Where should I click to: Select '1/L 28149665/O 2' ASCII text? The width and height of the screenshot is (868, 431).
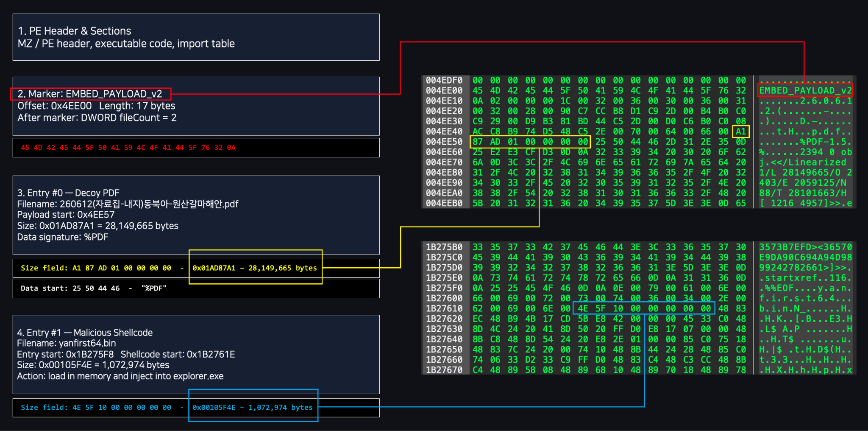coord(805,172)
